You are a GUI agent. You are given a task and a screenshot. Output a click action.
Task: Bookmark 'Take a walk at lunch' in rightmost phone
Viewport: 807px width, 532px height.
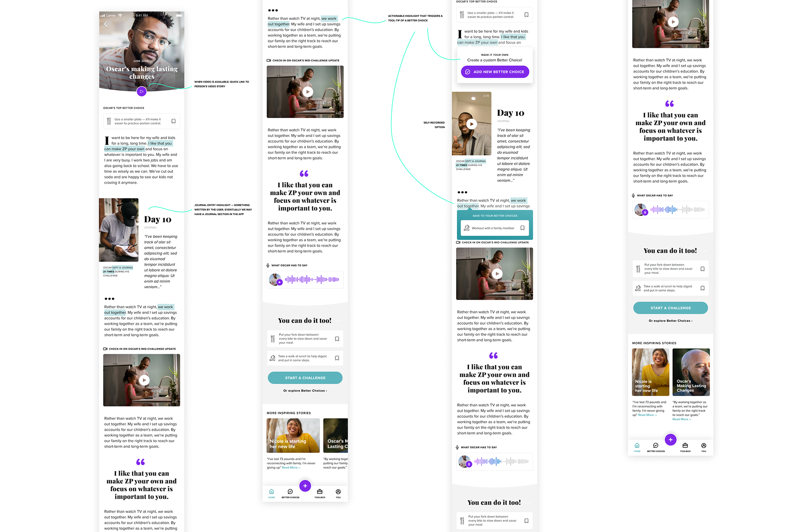click(702, 288)
